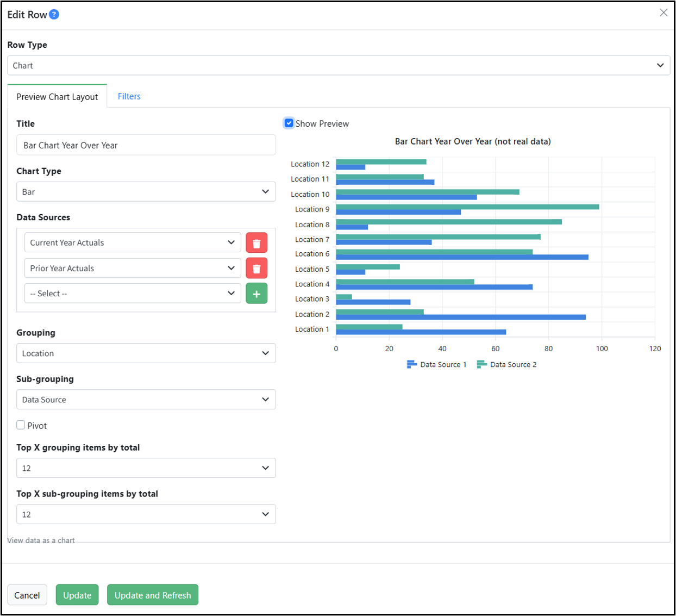
Task: Enable the Pivot checkbox
Action: click(x=21, y=425)
